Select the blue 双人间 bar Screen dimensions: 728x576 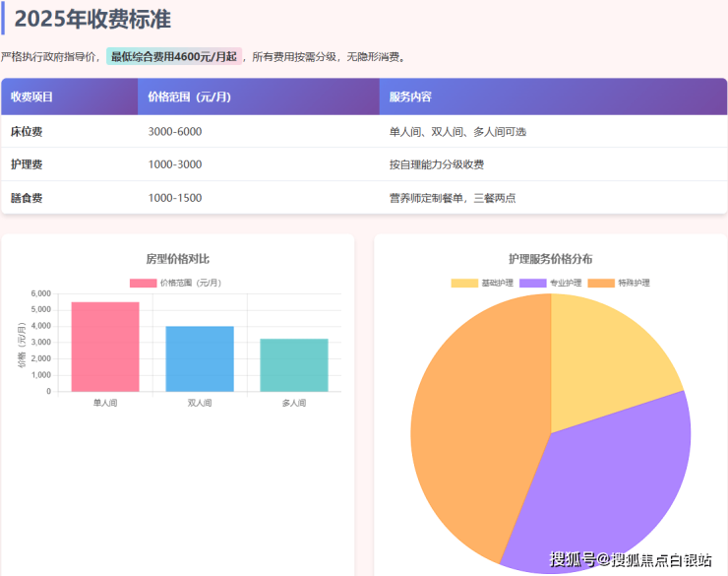pyautogui.click(x=200, y=358)
